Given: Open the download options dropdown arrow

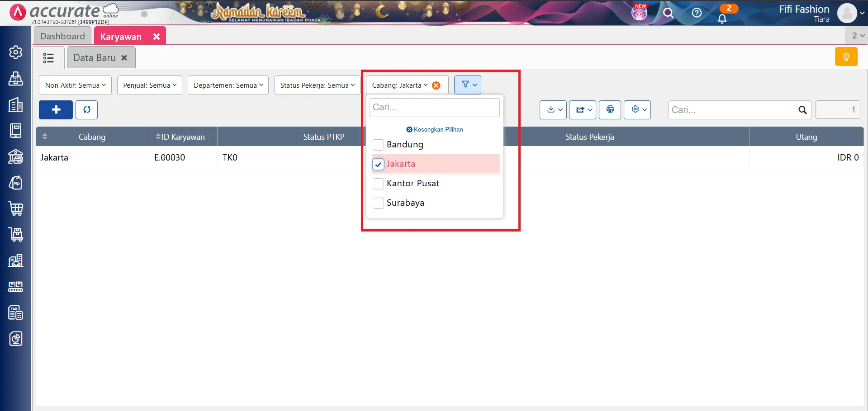Looking at the screenshot, I should tap(560, 109).
